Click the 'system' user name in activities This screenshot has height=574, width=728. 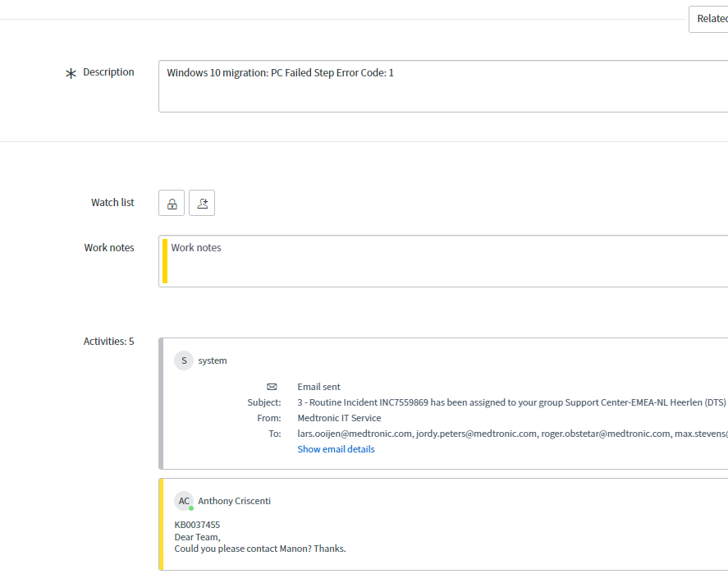[213, 360]
